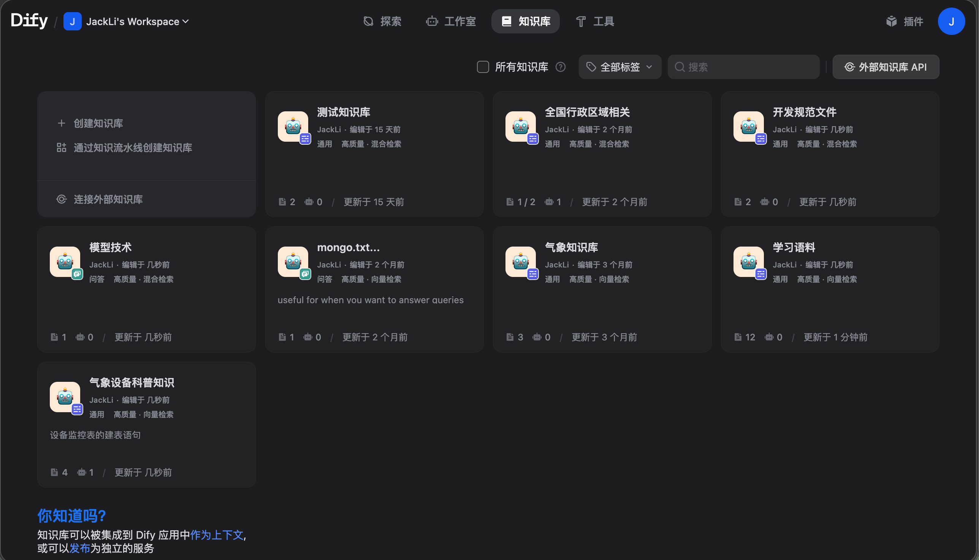The height and width of the screenshot is (560, 979).
Task: Click the Dify logo in header
Action: [x=29, y=21]
